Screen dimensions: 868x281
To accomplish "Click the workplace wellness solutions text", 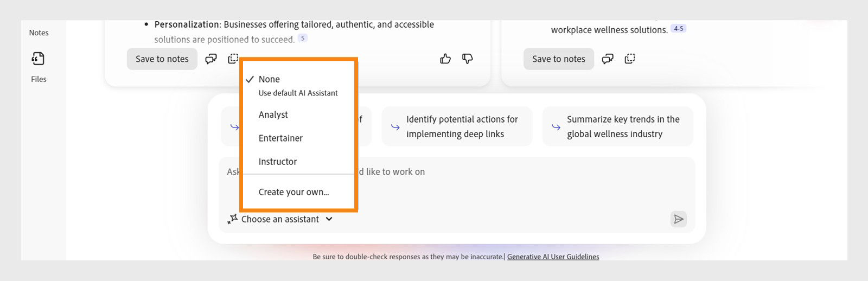I will coord(609,30).
